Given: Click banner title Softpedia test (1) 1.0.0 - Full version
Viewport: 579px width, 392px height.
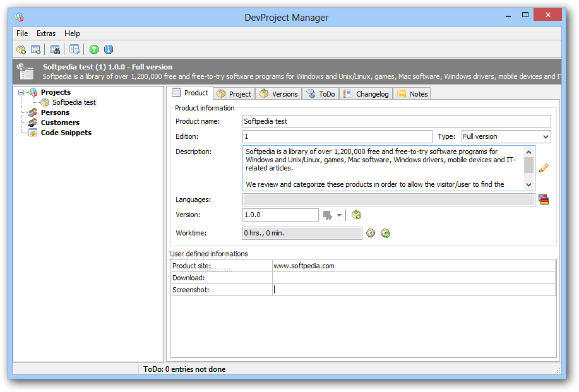Looking at the screenshot, I should coord(107,67).
